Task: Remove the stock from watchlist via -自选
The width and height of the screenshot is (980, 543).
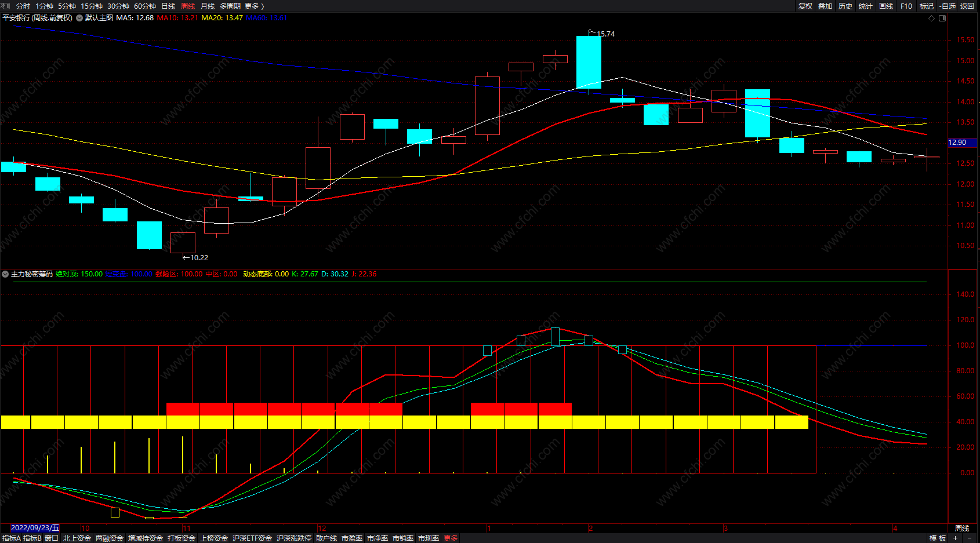Action: pos(948,6)
